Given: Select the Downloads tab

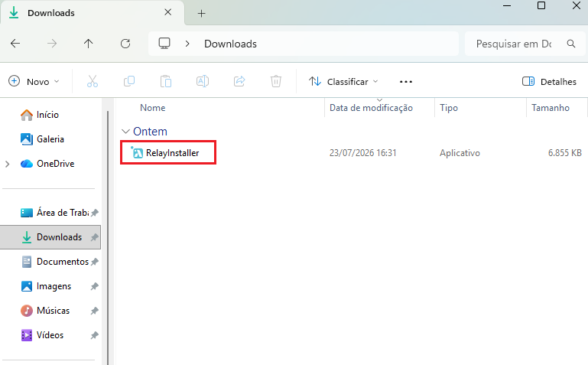Looking at the screenshot, I should point(92,13).
